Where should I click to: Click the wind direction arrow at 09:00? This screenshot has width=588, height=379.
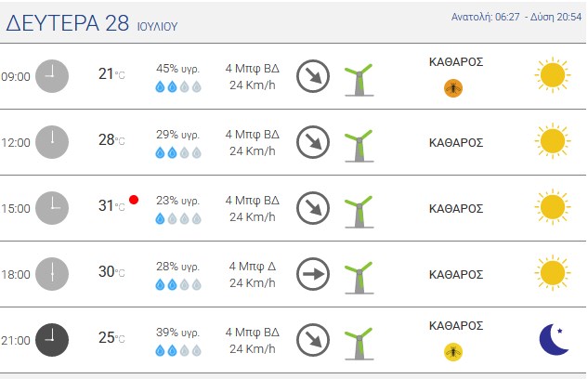[313, 76]
